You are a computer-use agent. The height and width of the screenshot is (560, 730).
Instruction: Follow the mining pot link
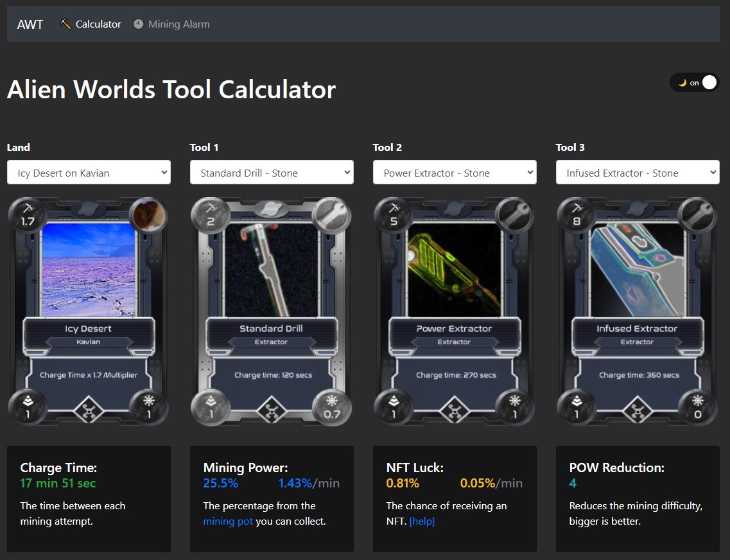[x=228, y=521]
